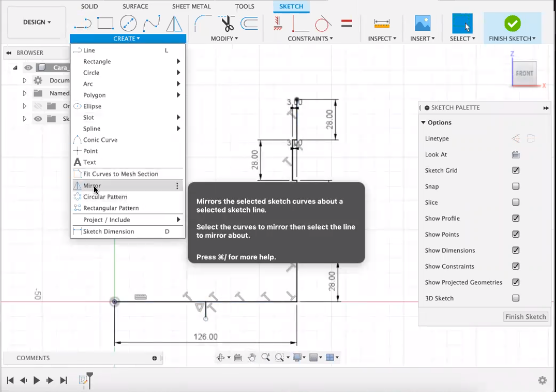Select the Rectangle tool icon in toolbar
Screen dimensions: 556x392
pyautogui.click(x=106, y=23)
